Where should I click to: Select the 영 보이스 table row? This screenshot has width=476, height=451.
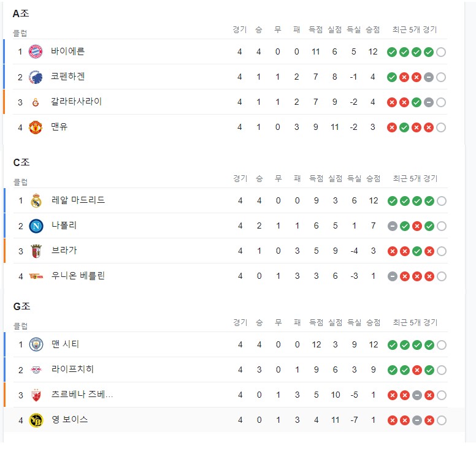234,420
